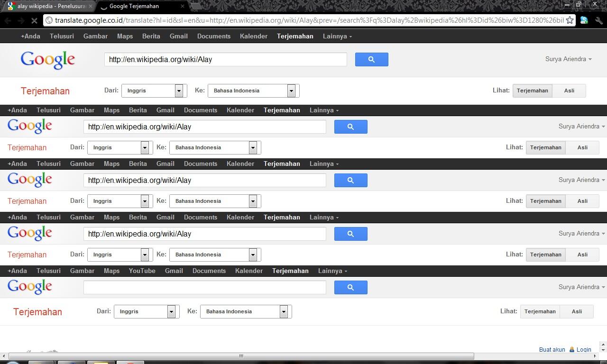Click the Google logo in the third header

point(29,180)
